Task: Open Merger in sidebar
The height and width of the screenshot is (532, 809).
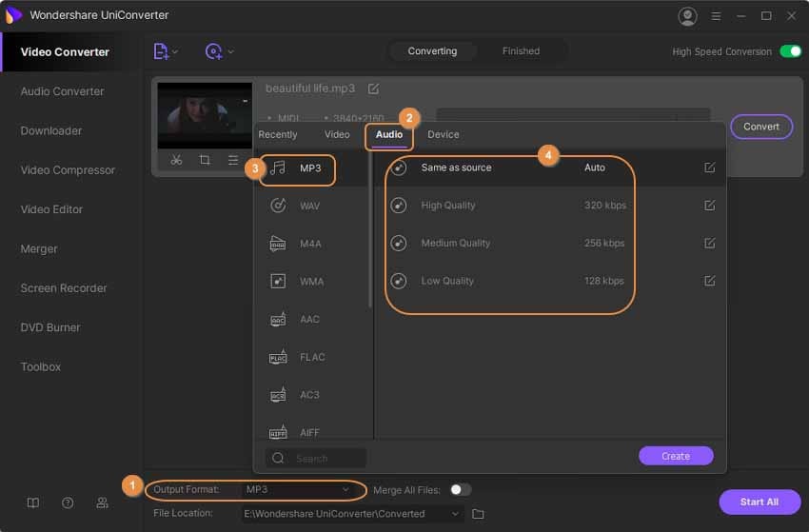Action: (x=39, y=248)
